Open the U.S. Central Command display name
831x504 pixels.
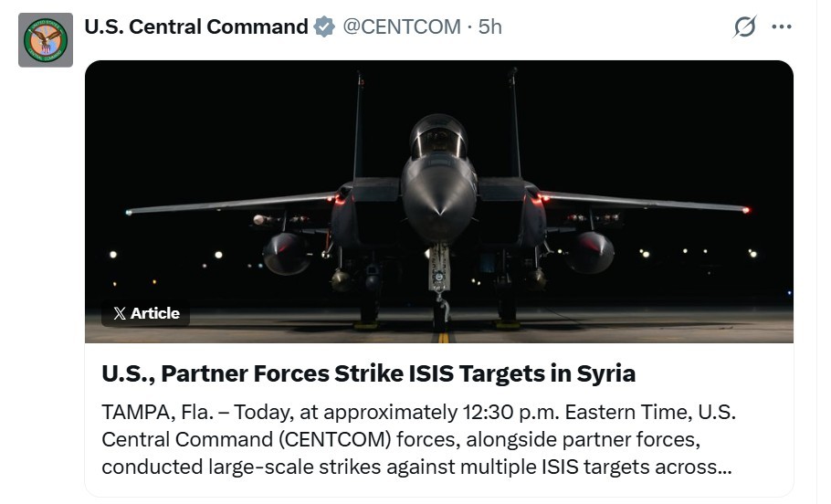pyautogui.click(x=195, y=27)
